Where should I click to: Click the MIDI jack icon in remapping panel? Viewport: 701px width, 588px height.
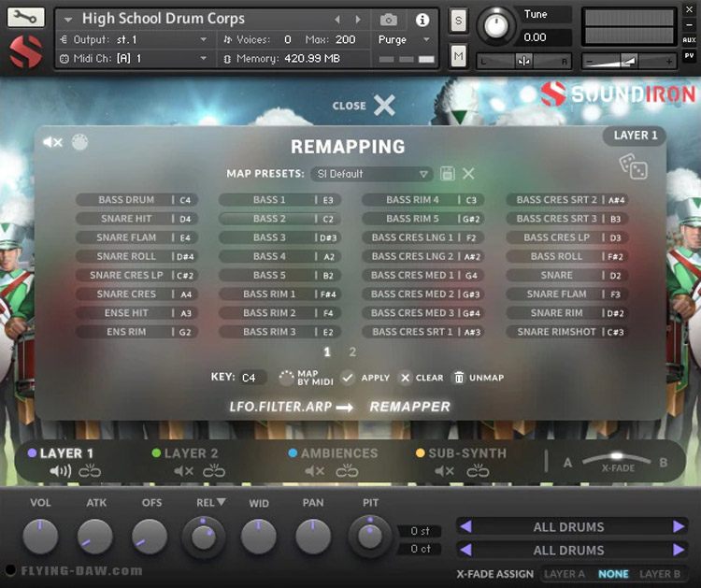pos(80,142)
